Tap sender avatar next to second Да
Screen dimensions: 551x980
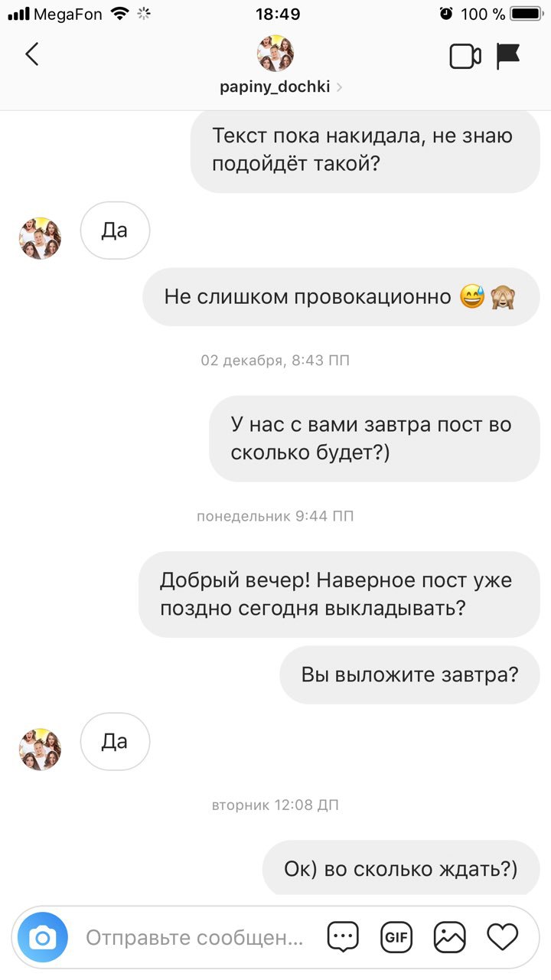(40, 750)
